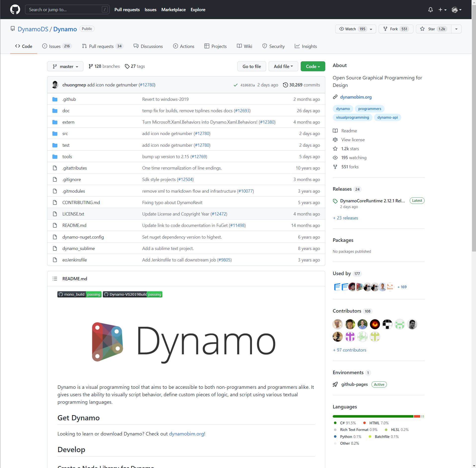Show the + 169 dependents link
Viewport: 476px width, 468px height.
(x=402, y=287)
